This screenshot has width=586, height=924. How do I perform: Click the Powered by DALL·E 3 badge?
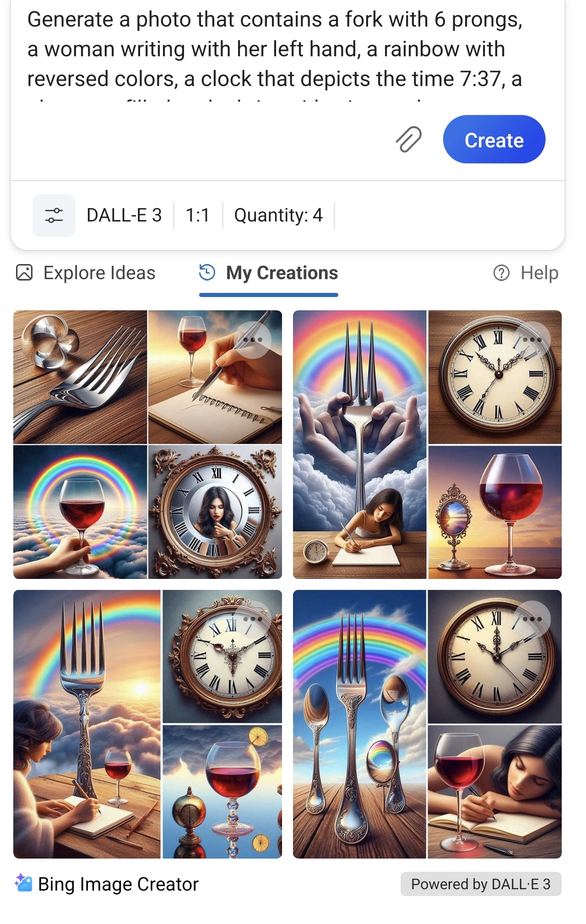pyautogui.click(x=481, y=884)
